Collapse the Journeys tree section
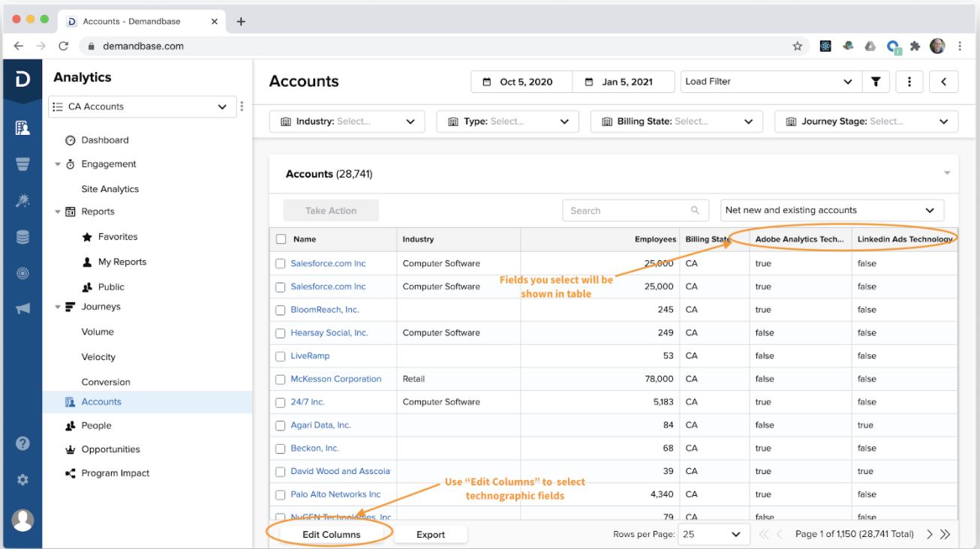The width and height of the screenshot is (980, 549). pos(58,307)
